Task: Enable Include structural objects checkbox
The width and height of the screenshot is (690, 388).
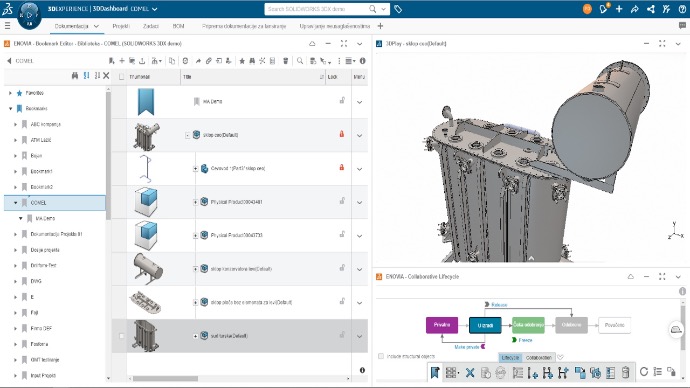Action: [381, 356]
